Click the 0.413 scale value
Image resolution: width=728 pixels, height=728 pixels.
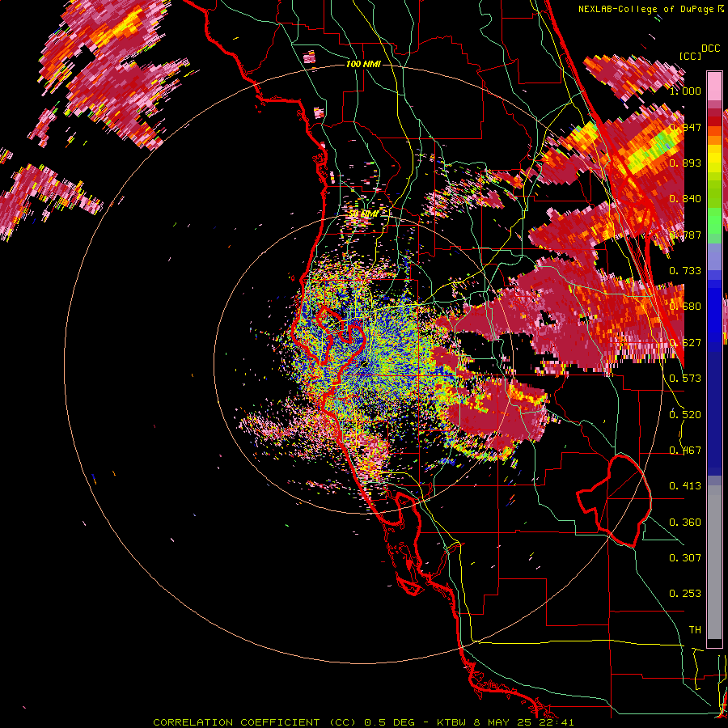[x=685, y=486]
